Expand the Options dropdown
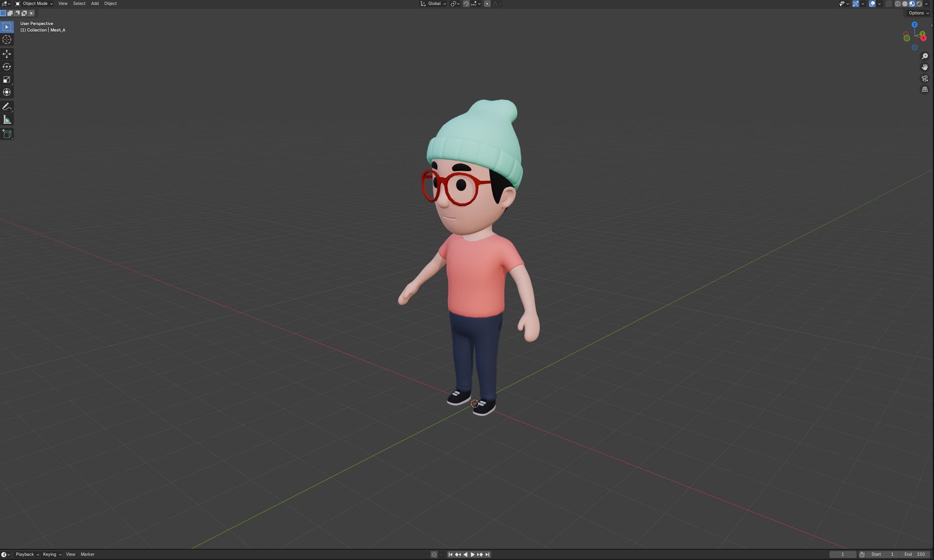The height and width of the screenshot is (560, 934). pos(918,13)
